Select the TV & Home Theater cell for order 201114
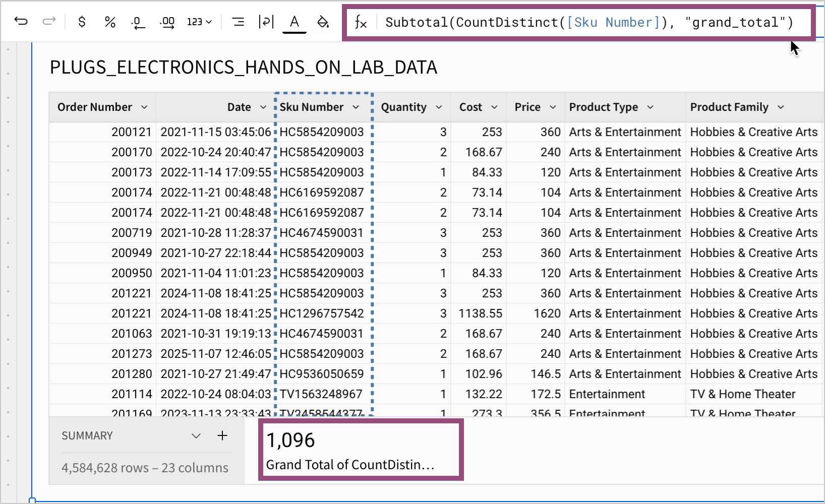 [x=754, y=394]
